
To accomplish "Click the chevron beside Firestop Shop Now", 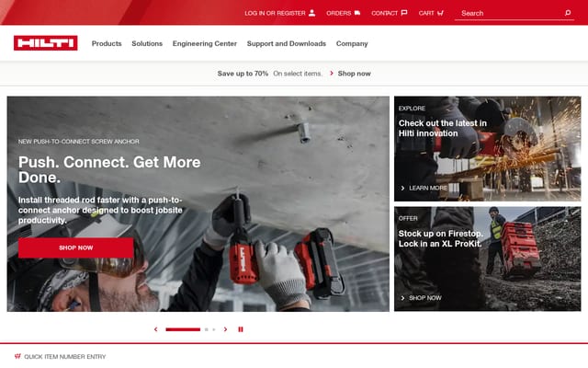I will click(402, 298).
